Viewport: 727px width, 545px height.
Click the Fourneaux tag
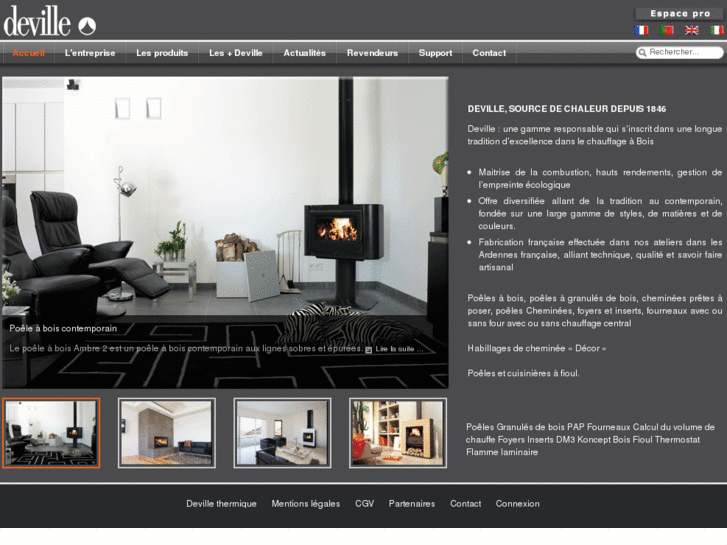click(x=608, y=427)
